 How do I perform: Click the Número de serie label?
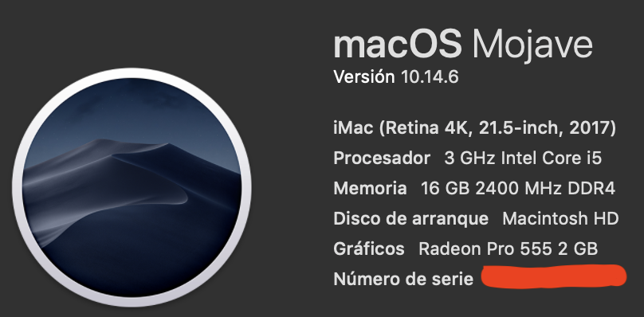tap(403, 280)
